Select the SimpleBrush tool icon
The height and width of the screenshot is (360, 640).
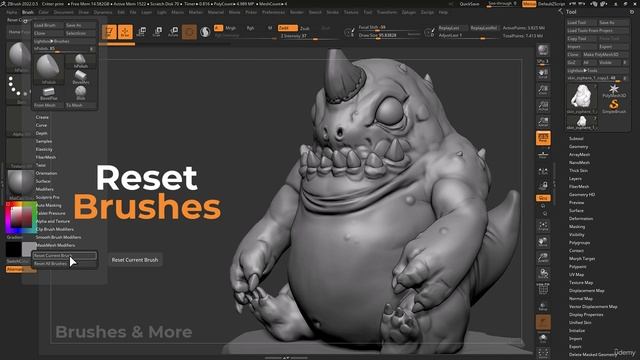(x=613, y=107)
